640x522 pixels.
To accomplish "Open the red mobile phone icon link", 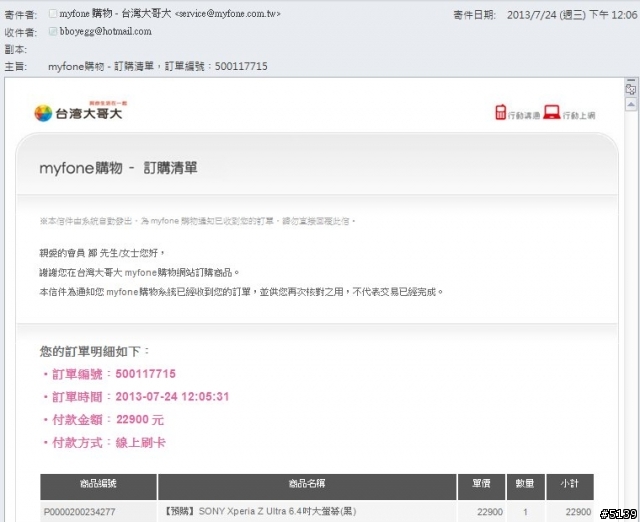I will [500, 112].
